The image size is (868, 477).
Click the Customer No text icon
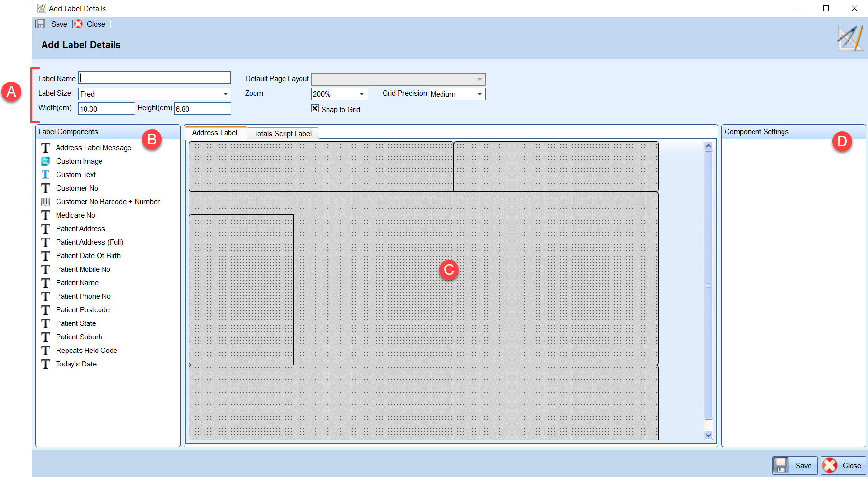(x=45, y=188)
